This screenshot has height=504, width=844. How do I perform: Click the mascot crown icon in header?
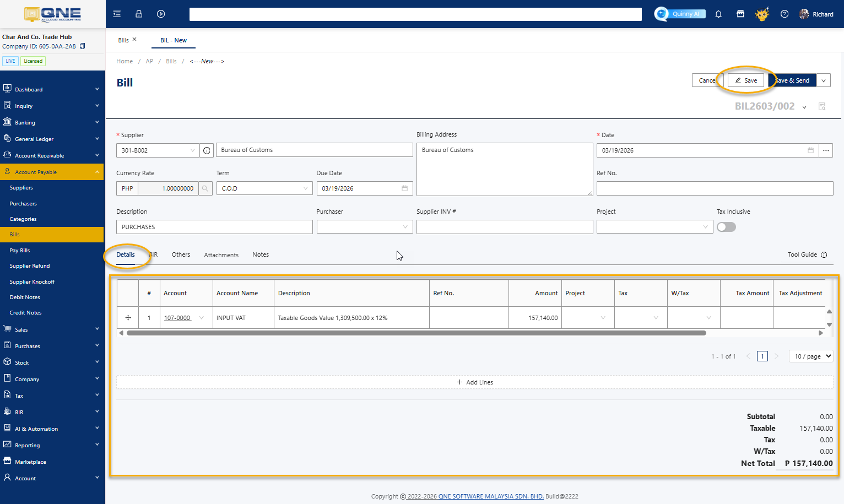click(762, 14)
